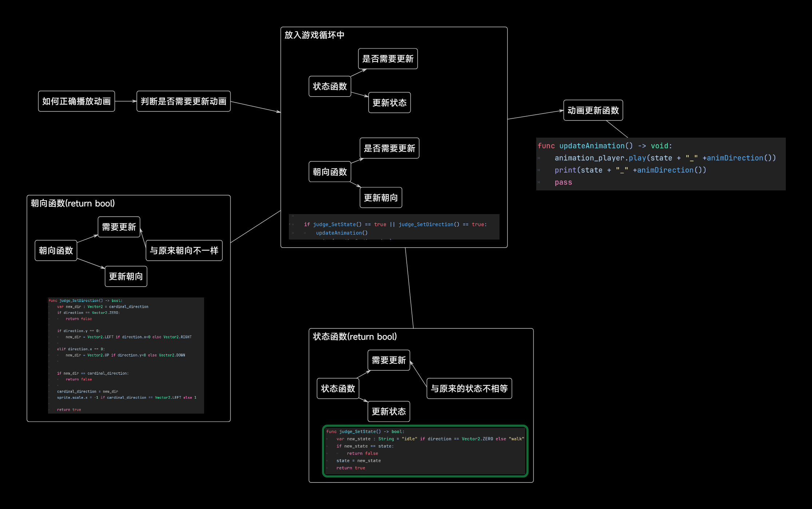The width and height of the screenshot is (812, 509).
Task: Click the 与原来朝向不一样 node
Action: click(184, 250)
